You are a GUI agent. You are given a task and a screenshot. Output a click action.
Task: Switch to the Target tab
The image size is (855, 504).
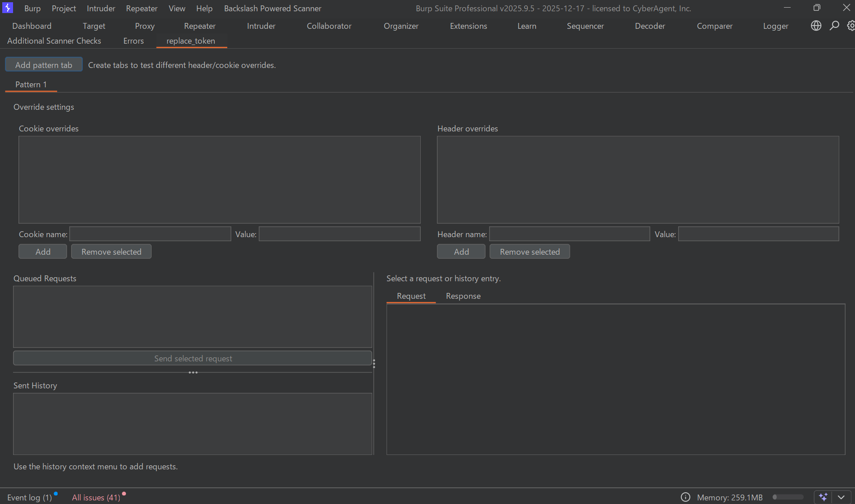pos(94,26)
